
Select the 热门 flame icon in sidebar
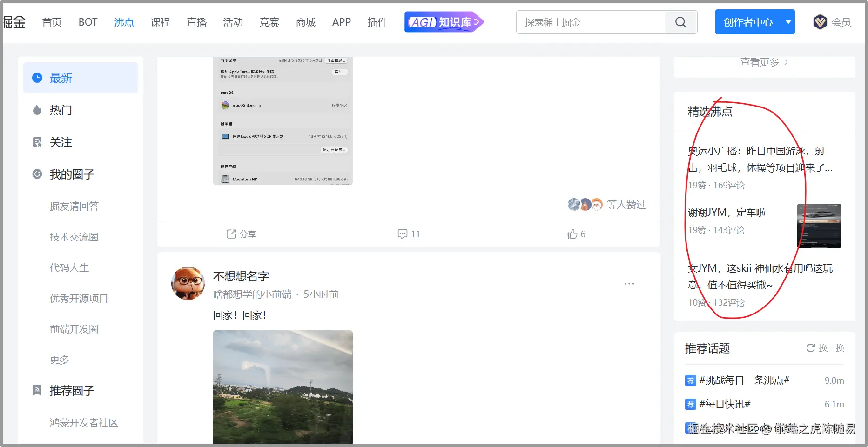click(37, 110)
